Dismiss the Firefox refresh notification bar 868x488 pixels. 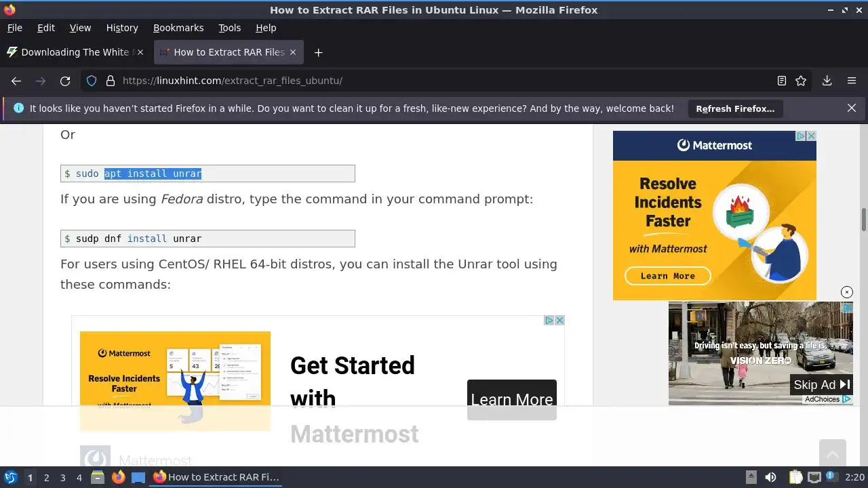point(852,108)
